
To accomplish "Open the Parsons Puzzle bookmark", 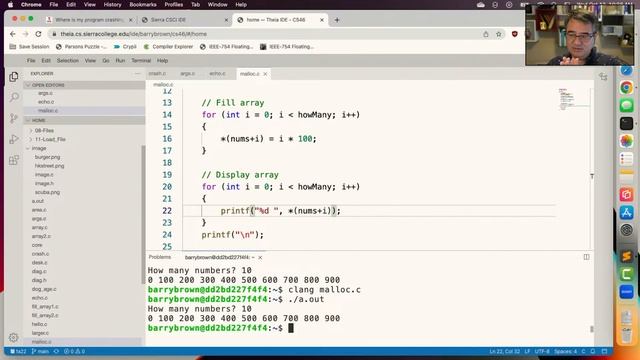I will (x=81, y=47).
